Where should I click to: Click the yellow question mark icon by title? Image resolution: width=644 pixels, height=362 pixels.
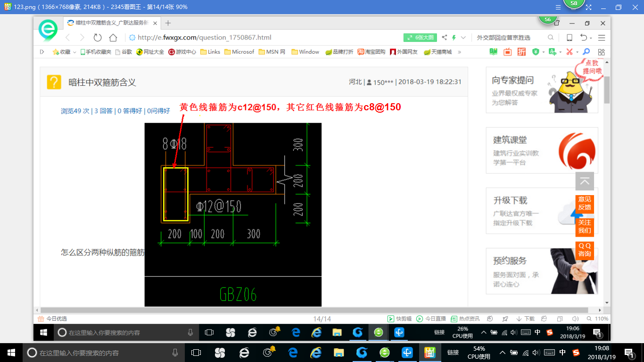[x=54, y=82]
